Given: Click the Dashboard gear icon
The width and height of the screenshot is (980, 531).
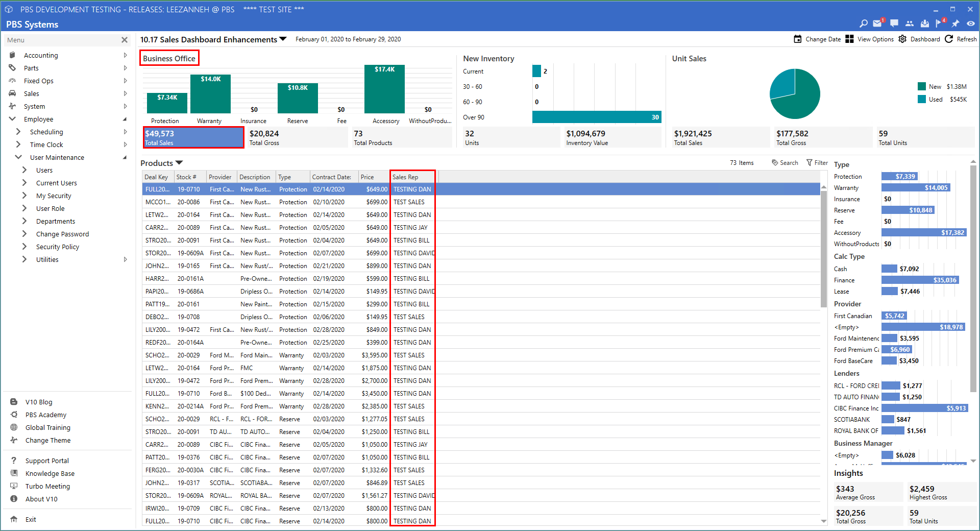Looking at the screenshot, I should (902, 39).
